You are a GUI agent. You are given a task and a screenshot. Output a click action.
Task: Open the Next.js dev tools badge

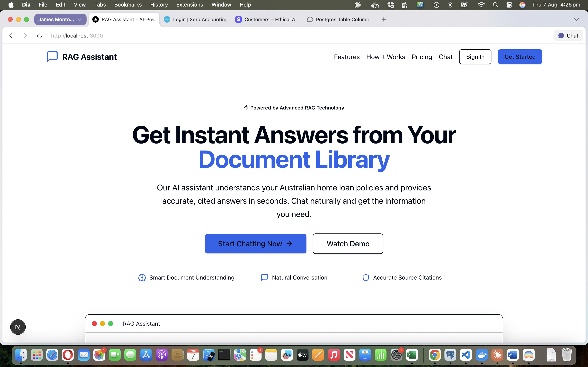(x=18, y=327)
